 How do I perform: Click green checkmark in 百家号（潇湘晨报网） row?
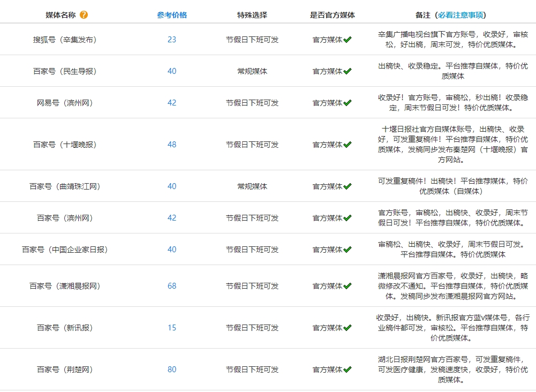click(348, 286)
